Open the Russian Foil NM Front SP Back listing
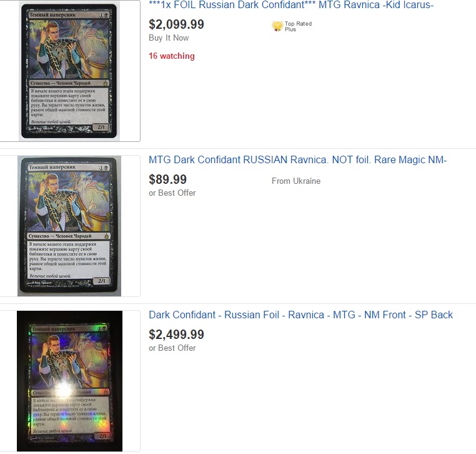The height and width of the screenshot is (454, 476). click(300, 315)
